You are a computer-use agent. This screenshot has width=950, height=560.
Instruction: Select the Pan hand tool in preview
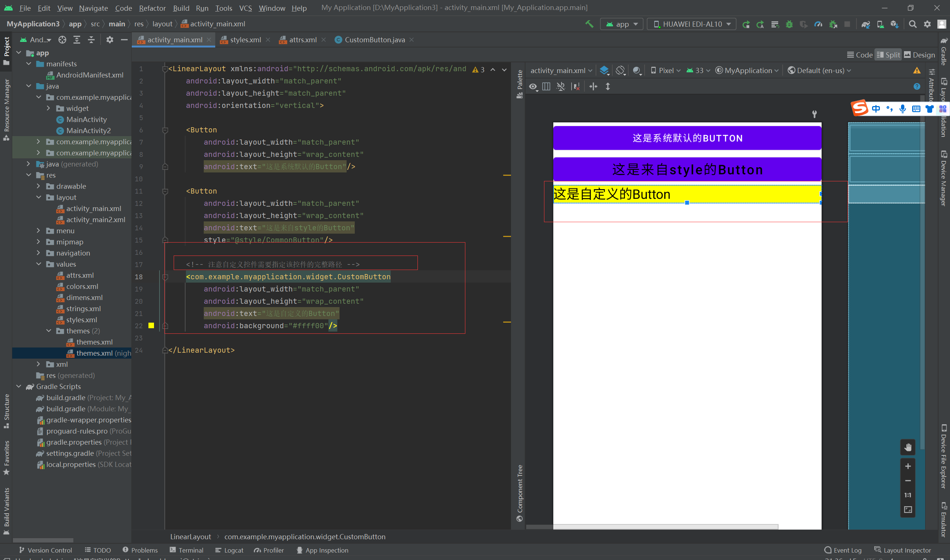(908, 448)
